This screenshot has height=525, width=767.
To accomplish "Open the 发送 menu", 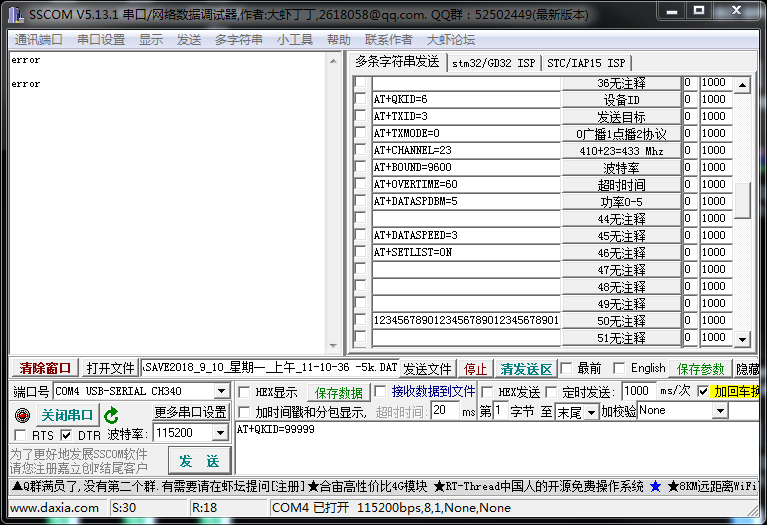I will (189, 40).
